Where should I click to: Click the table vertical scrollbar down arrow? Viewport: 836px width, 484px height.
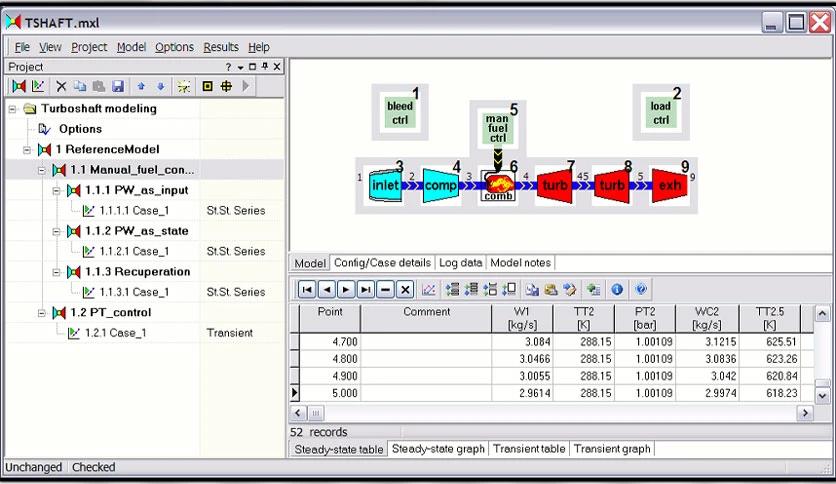point(822,396)
